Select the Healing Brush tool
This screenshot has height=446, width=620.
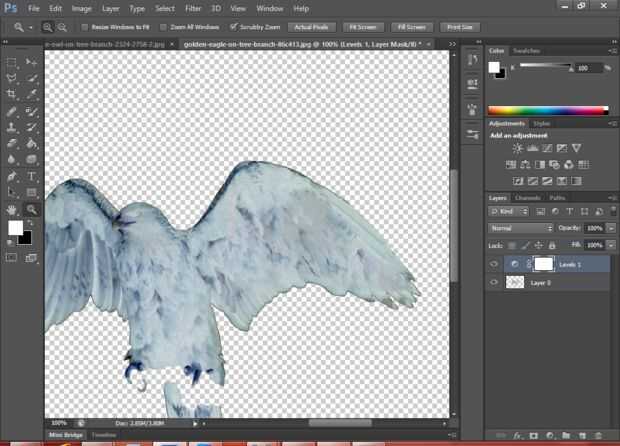pos(11,111)
